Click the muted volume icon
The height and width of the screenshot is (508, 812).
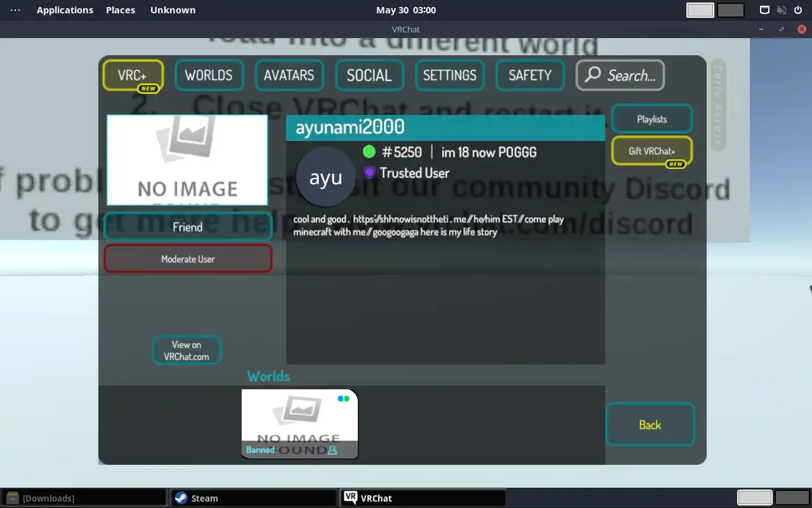pos(782,10)
